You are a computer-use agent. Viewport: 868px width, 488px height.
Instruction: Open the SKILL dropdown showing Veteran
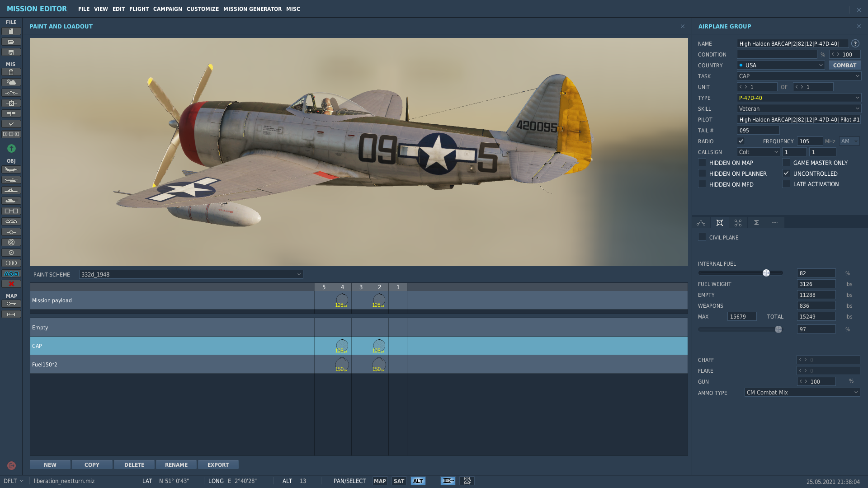click(x=799, y=108)
